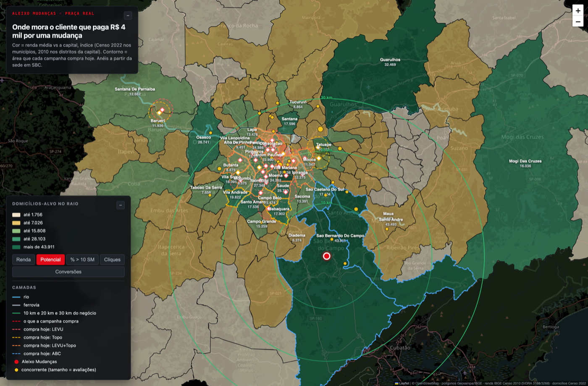Click the Mogi Das Cruzes 16.036 label
This screenshot has width=588, height=386.
point(525,164)
